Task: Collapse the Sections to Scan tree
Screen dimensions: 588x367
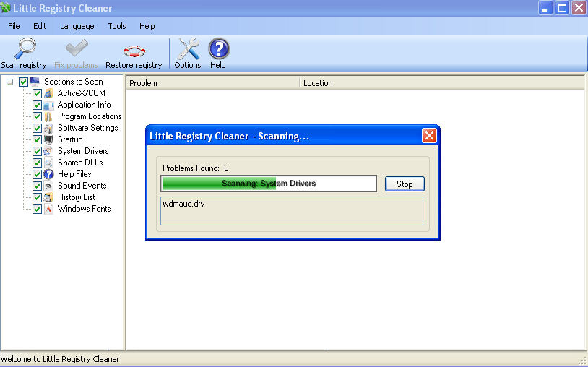Action: coord(9,82)
